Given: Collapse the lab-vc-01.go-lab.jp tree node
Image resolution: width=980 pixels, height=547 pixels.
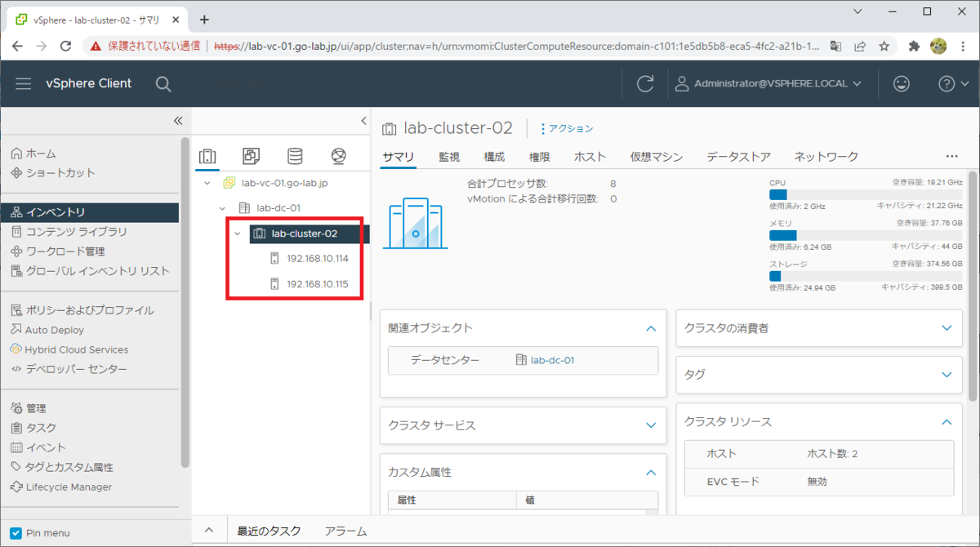Looking at the screenshot, I should coord(207,183).
